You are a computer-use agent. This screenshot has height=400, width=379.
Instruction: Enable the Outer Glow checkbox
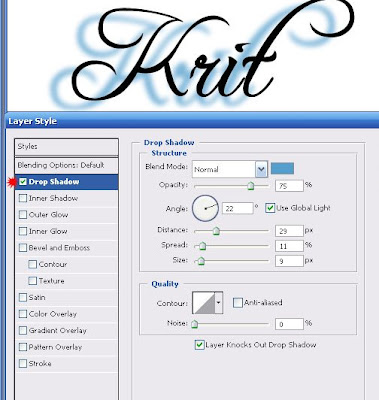[x=23, y=215]
